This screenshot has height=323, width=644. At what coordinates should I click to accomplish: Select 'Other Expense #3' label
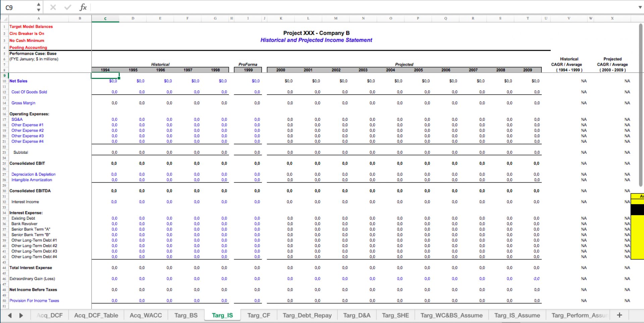point(28,136)
